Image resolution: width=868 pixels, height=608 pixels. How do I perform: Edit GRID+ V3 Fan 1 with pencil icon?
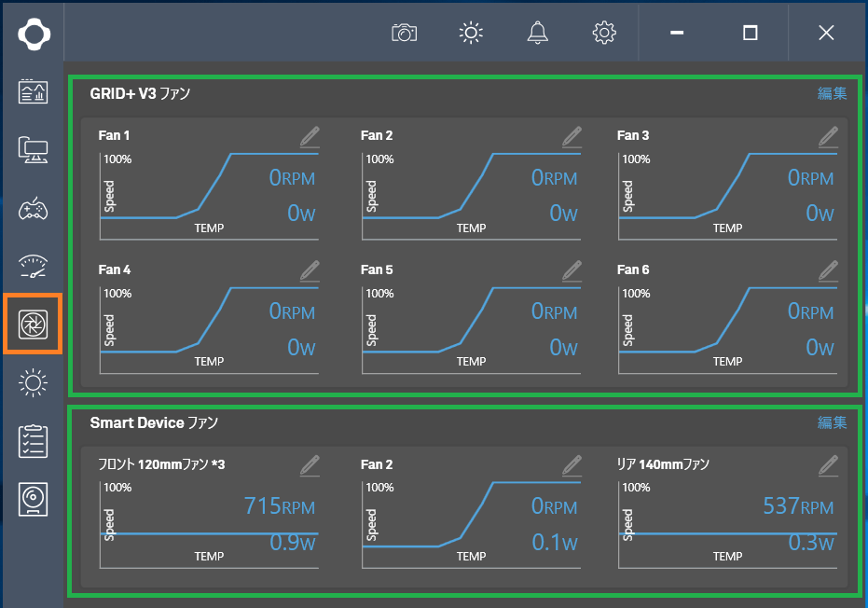[310, 137]
